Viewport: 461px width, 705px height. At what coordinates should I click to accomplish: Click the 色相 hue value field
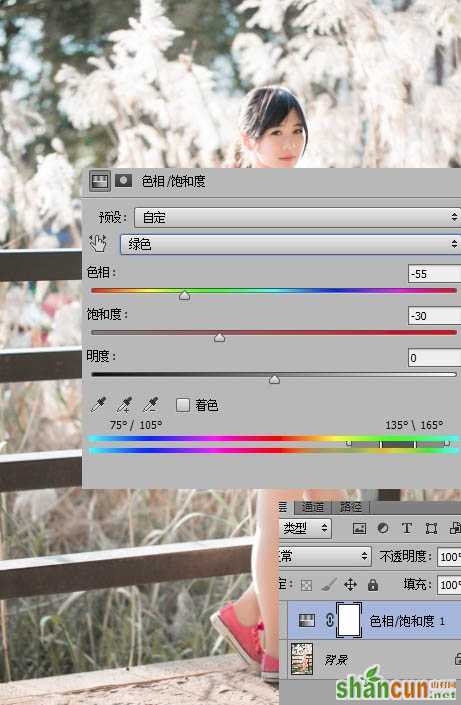(434, 274)
